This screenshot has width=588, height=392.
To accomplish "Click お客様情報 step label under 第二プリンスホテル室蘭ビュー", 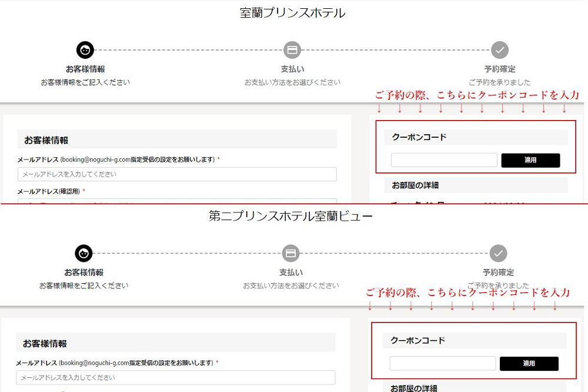I will coord(83,273).
